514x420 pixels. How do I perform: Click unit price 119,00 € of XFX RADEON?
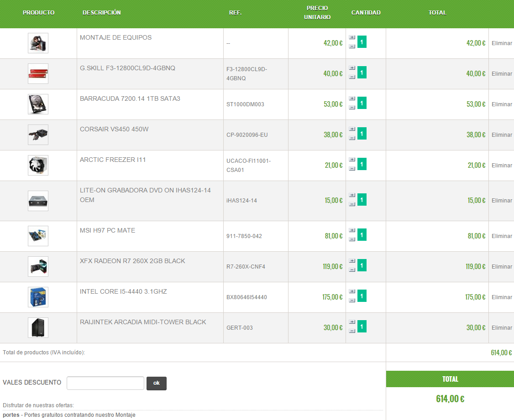tap(332, 266)
